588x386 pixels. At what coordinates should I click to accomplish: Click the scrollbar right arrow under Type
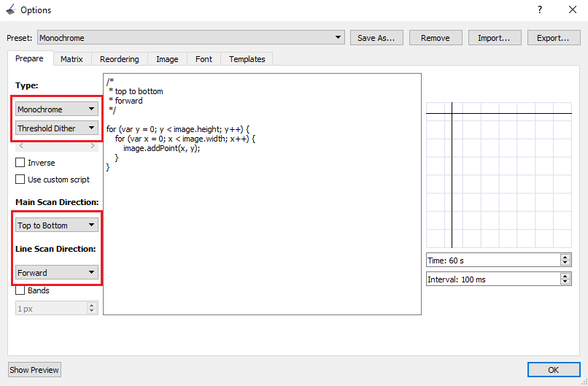tap(93, 146)
